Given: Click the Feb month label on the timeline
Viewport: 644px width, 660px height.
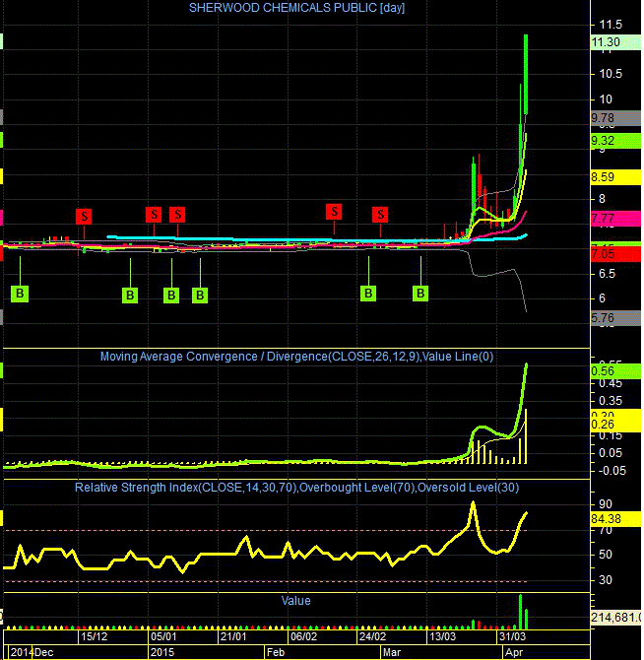Looking at the screenshot, I should (x=276, y=652).
